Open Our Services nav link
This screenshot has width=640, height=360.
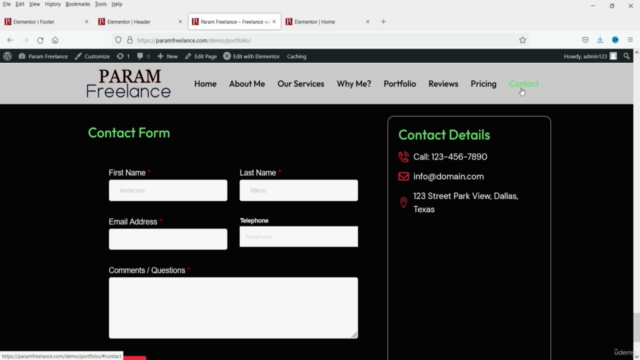click(301, 84)
